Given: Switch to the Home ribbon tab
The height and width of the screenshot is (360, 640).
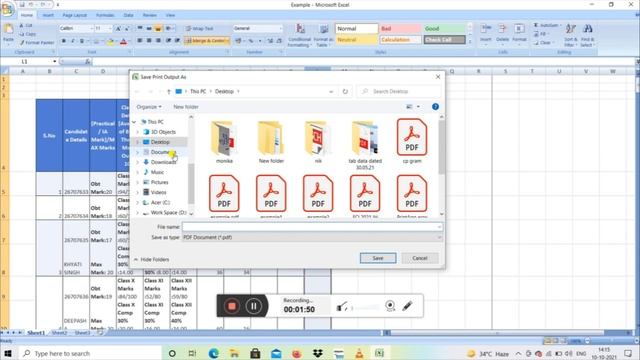Looking at the screenshot, I should coord(27,15).
